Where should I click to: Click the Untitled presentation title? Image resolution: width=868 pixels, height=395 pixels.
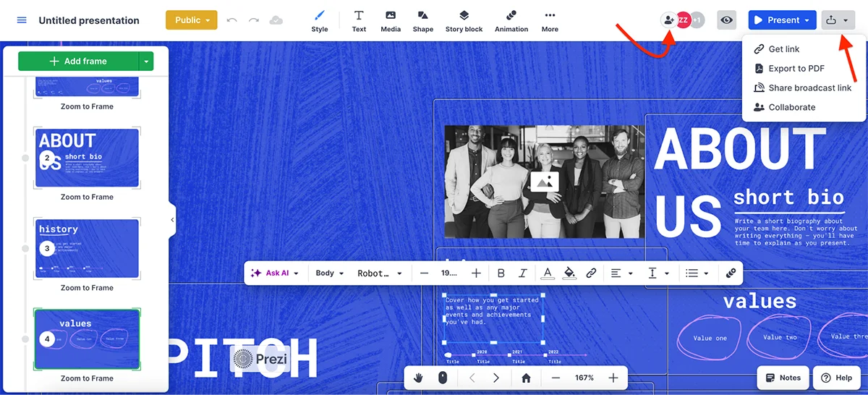coord(89,20)
